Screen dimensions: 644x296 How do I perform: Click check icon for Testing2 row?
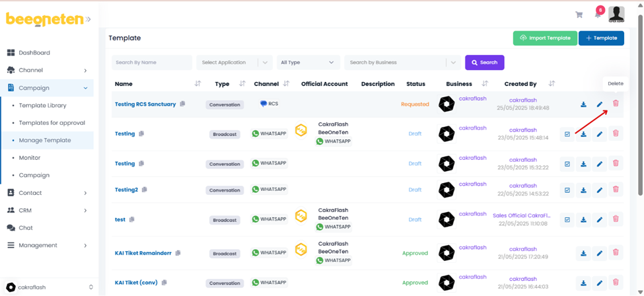(567, 190)
